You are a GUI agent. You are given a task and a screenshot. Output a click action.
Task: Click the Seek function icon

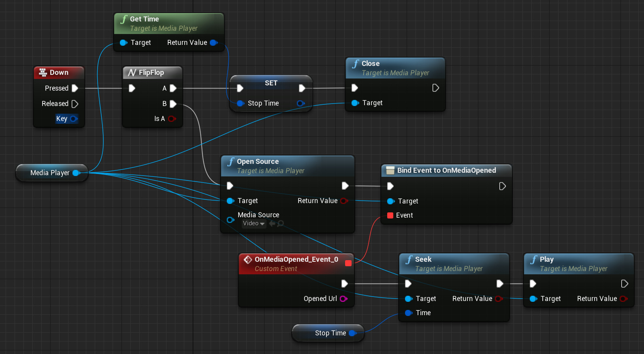(x=409, y=259)
